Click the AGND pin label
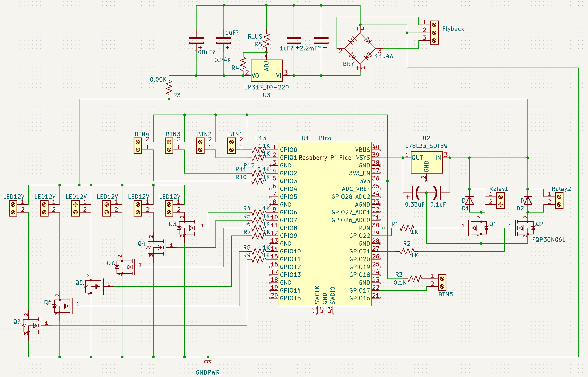The image size is (588, 377). (x=363, y=205)
